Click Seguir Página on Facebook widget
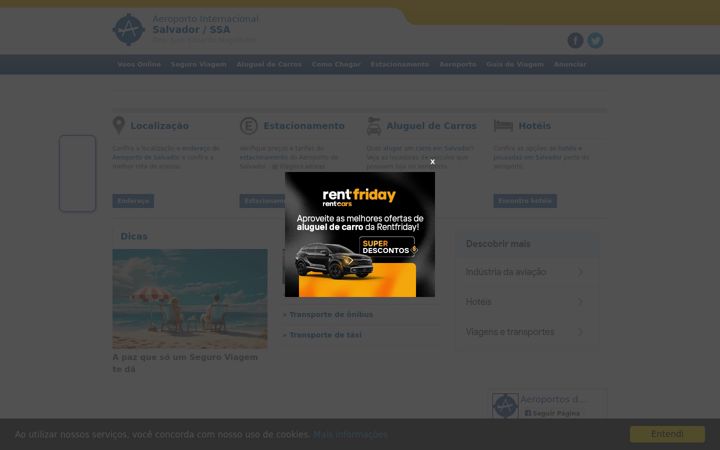This screenshot has width=720, height=450. 552,413
